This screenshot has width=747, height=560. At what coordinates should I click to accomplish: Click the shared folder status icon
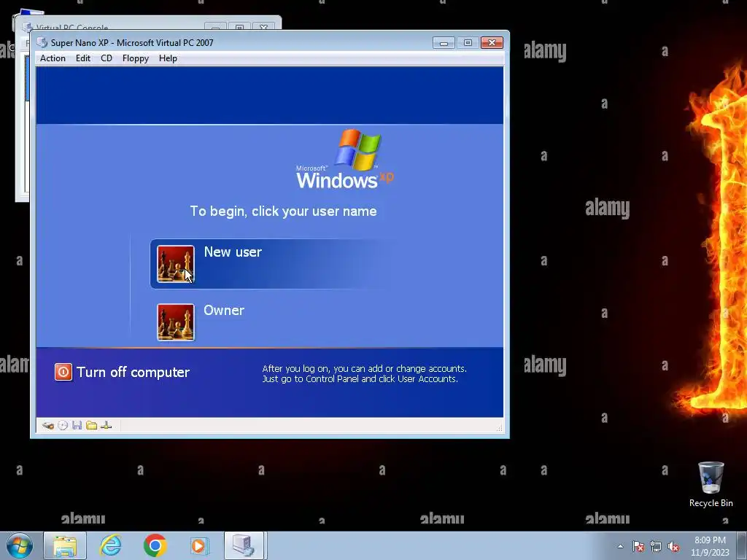(91, 425)
